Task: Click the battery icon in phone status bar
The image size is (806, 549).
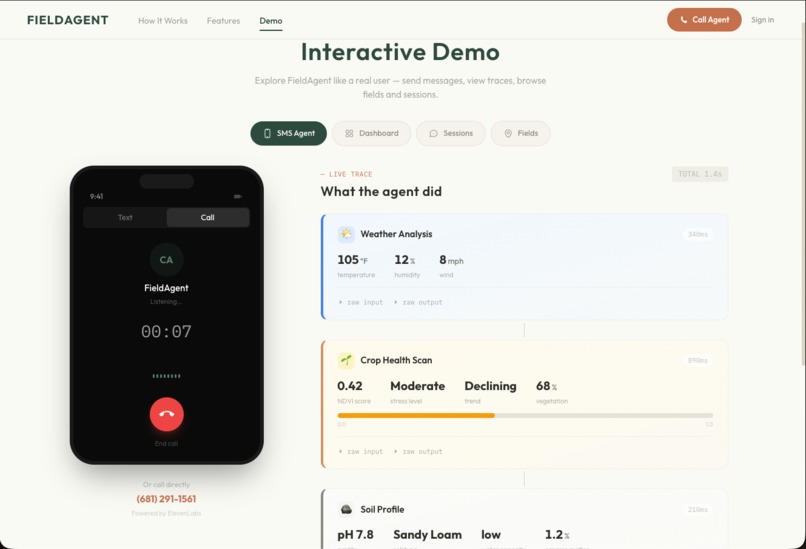Action: pyautogui.click(x=237, y=196)
